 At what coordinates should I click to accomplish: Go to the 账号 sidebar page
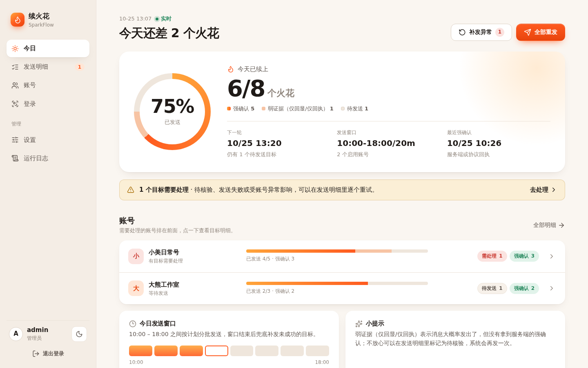(x=48, y=85)
